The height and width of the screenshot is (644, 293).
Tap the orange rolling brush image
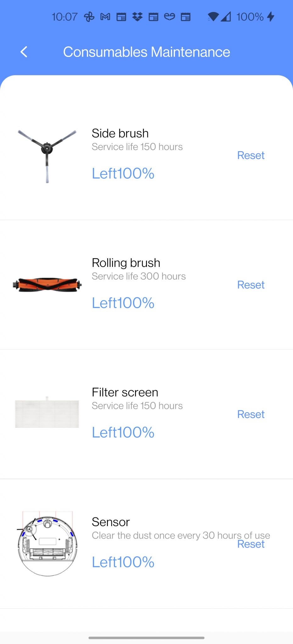(47, 285)
